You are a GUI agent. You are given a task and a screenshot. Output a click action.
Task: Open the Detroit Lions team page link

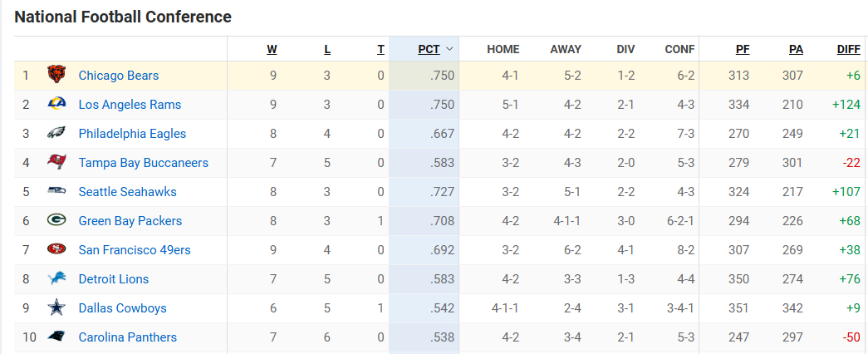(x=114, y=279)
